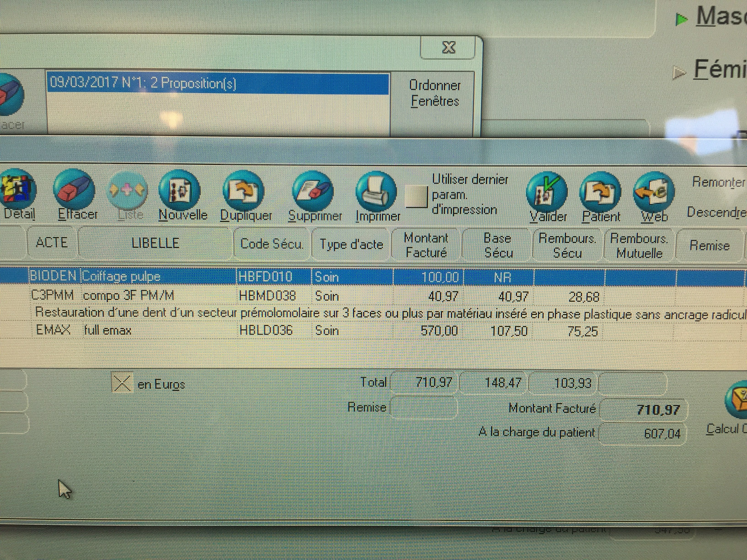
Task: Expand the Masculin arrow entry
Action: pos(682,20)
